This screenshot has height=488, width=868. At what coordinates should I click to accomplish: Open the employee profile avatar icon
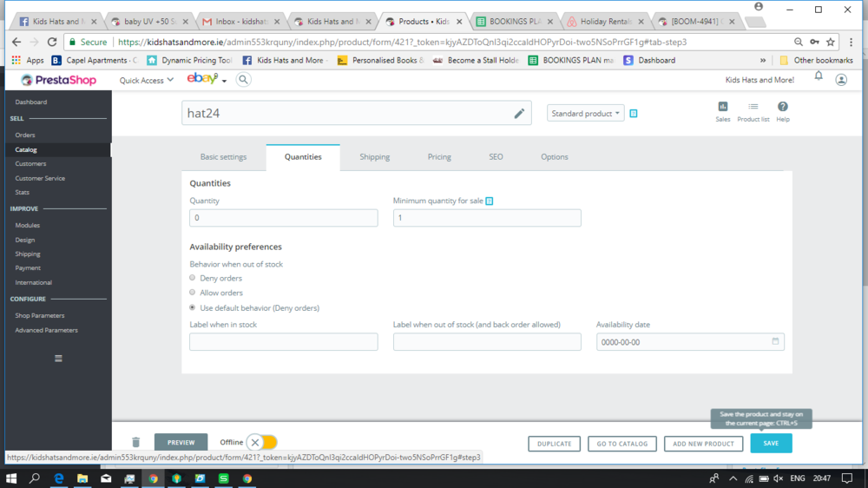coord(841,80)
